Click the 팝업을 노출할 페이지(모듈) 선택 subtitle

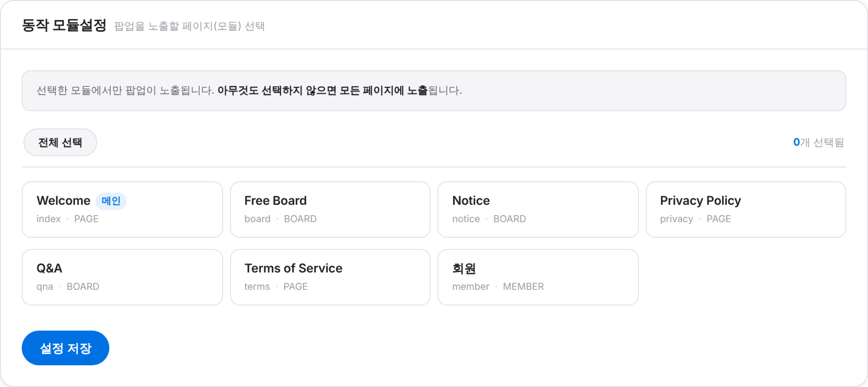point(189,26)
